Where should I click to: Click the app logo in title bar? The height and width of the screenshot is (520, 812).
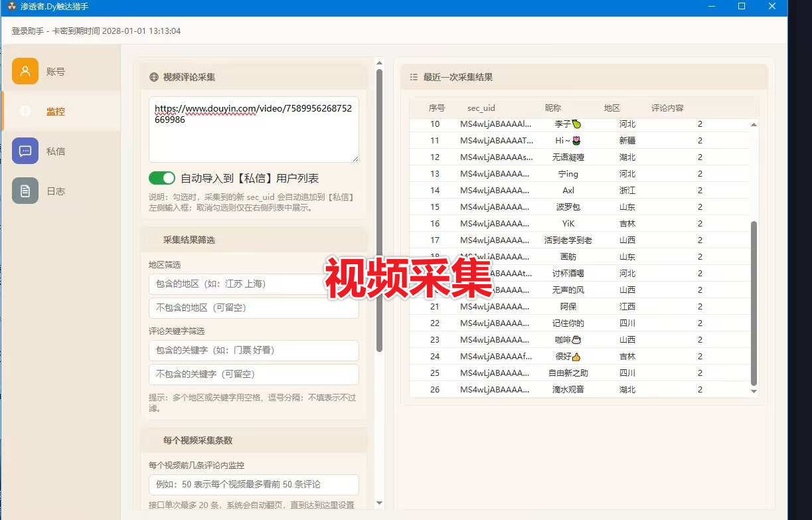[x=11, y=7]
